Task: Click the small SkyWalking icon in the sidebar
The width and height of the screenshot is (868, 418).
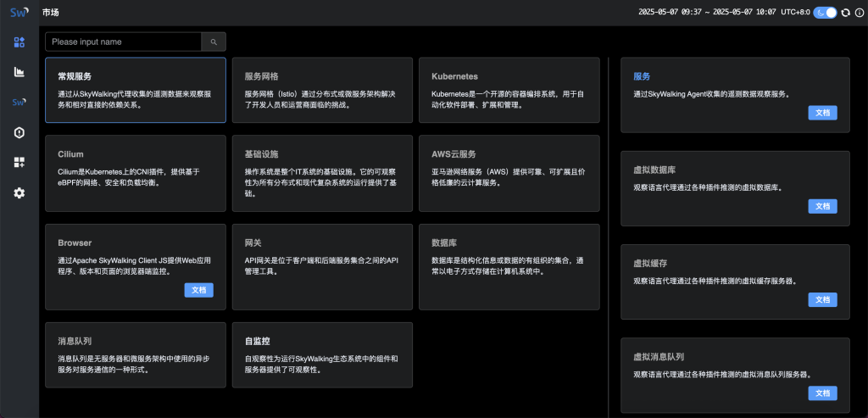Action: click(19, 102)
